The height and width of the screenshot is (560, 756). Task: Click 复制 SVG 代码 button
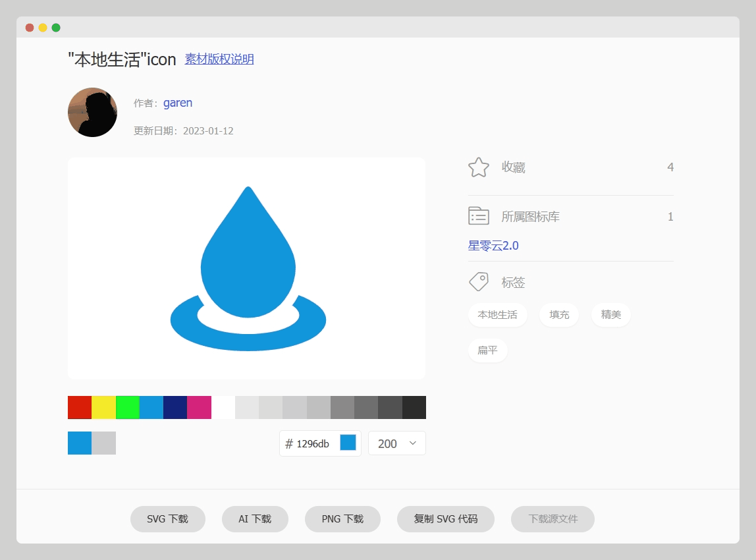(446, 519)
